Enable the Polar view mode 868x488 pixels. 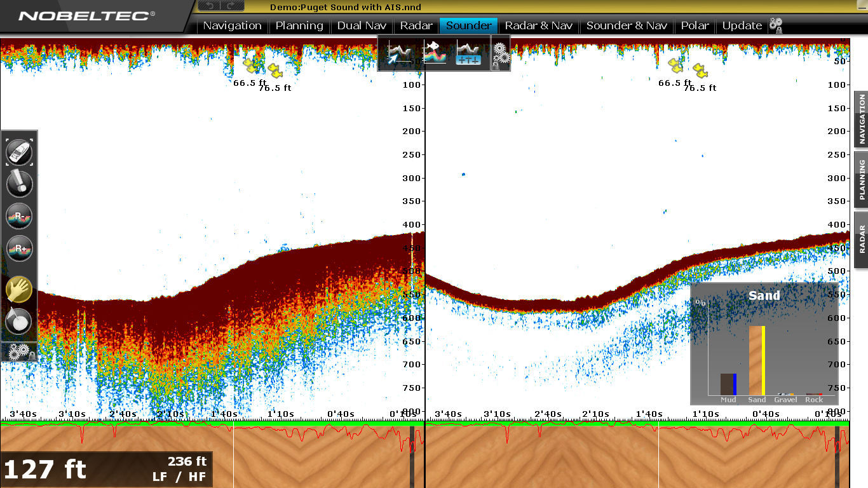point(695,25)
